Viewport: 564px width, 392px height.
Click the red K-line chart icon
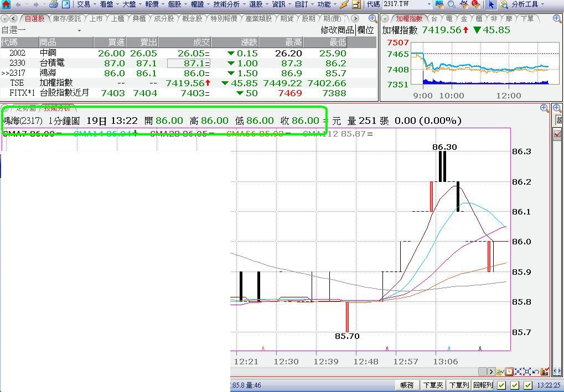[x=476, y=4]
